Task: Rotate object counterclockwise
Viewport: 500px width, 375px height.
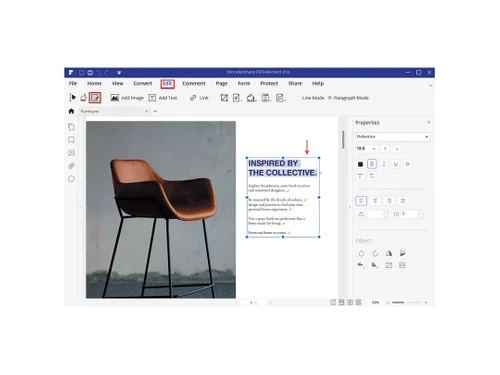Action: (361, 254)
